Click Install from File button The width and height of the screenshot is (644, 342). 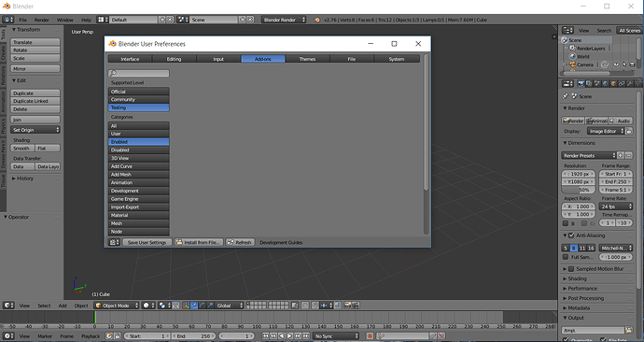coord(199,242)
